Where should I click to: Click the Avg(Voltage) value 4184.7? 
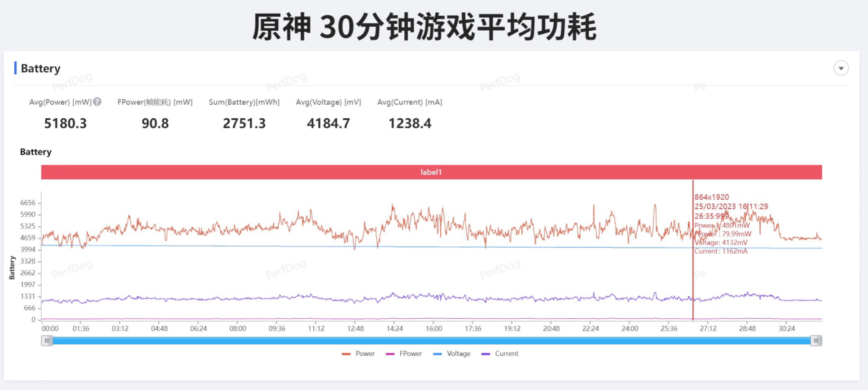point(328,123)
